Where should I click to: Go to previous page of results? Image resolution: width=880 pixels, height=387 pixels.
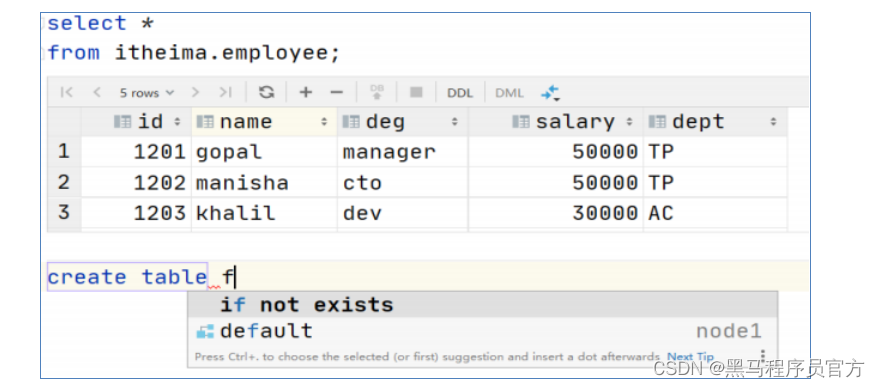click(x=97, y=92)
